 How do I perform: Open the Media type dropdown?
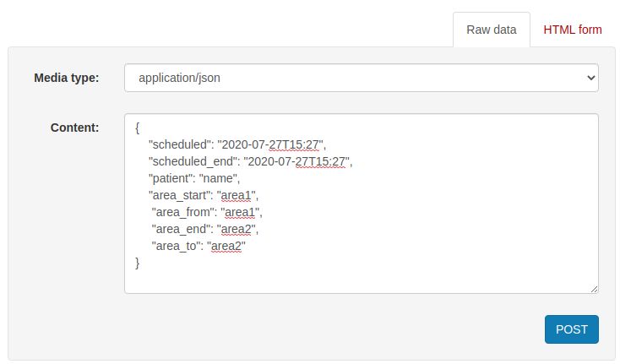pyautogui.click(x=361, y=78)
